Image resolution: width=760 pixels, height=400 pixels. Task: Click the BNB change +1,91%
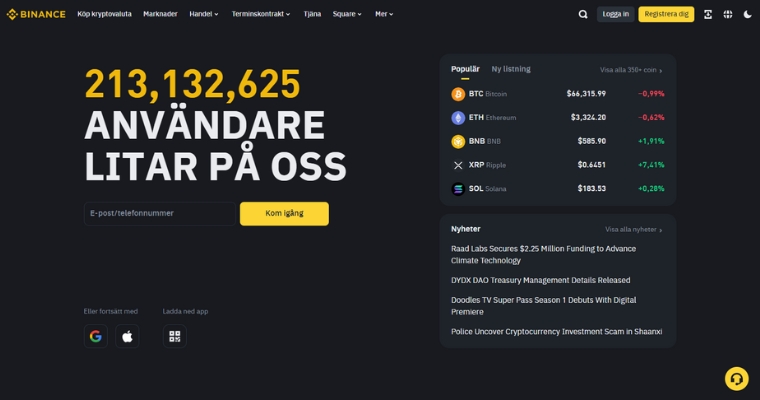coord(651,141)
